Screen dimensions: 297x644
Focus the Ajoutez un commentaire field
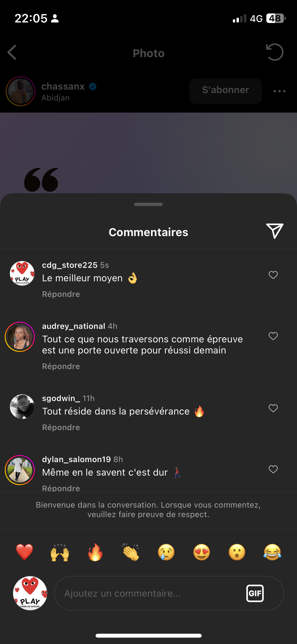pos(148,593)
